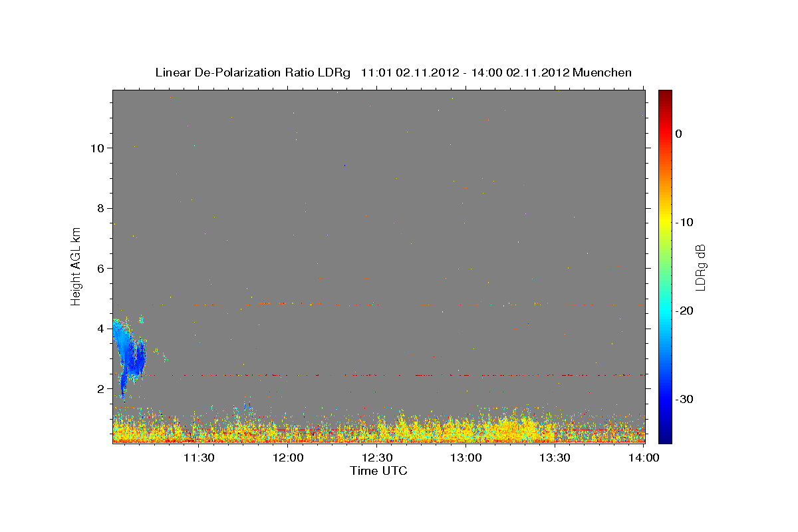Viewport: 798px width, 532px height.
Task: Click the 'Muenchen' location label in title
Action: [602, 72]
